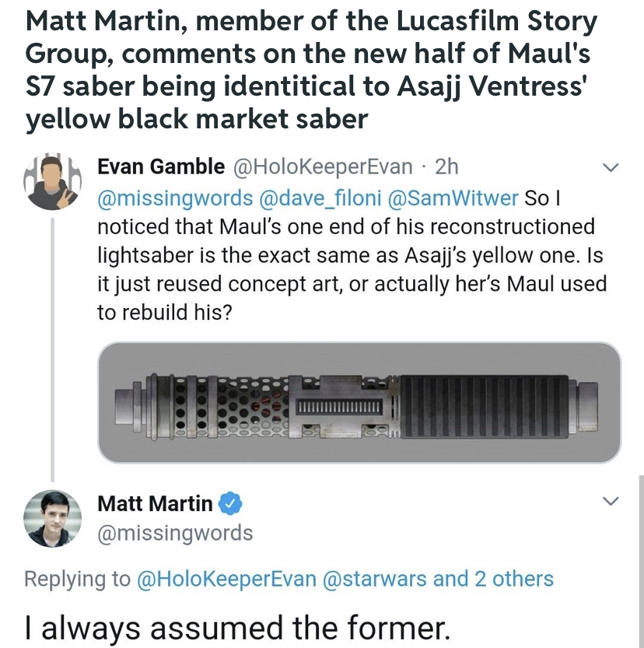Screen dimensions: 644x648
Task: Open the @SamWitwer mention link
Action: [453, 198]
